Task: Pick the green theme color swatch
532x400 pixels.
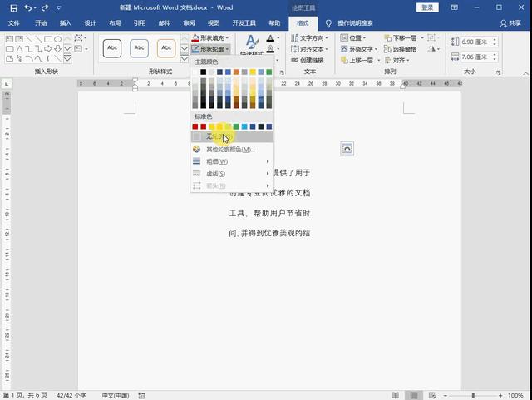Action: pos(269,72)
